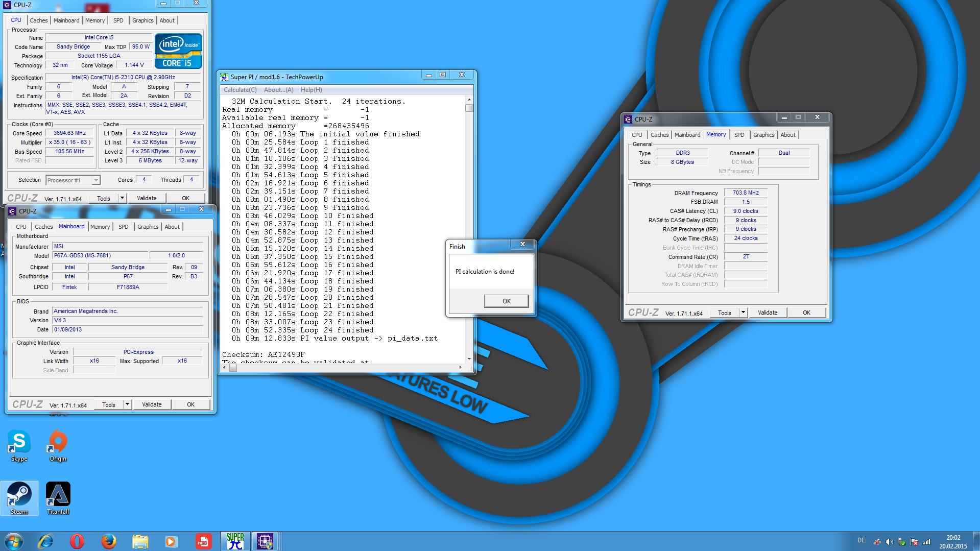Launch the Titanfall desktop icon

[58, 498]
